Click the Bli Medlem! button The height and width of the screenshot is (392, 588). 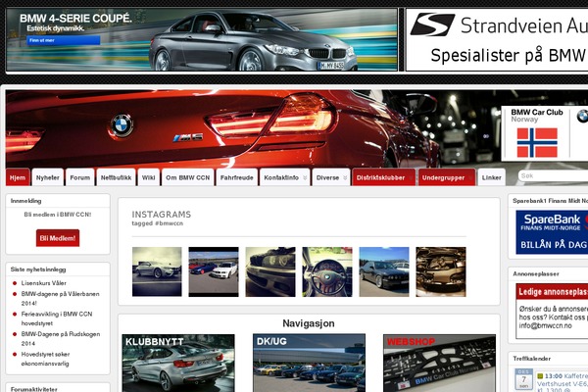58,238
